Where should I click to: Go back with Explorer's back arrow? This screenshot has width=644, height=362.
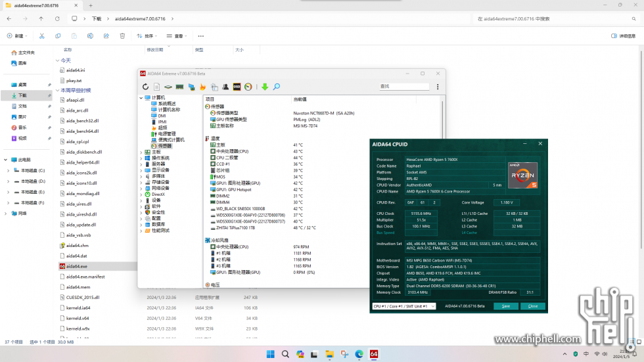[x=9, y=19]
